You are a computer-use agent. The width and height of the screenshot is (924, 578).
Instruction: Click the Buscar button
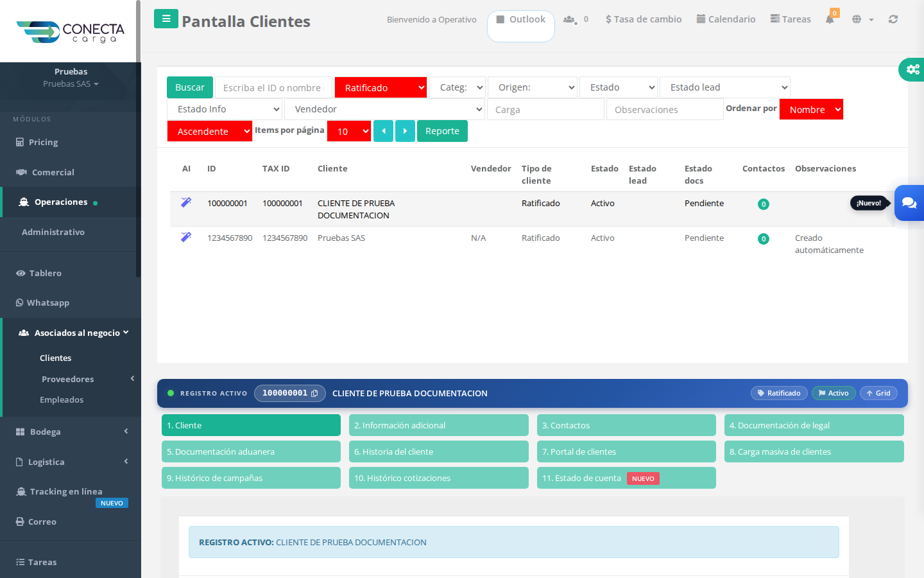(190, 87)
